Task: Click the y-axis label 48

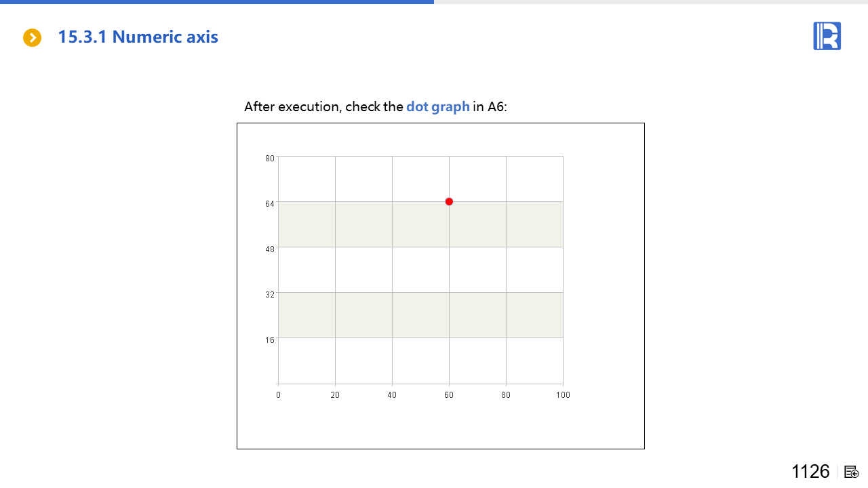Action: 270,249
